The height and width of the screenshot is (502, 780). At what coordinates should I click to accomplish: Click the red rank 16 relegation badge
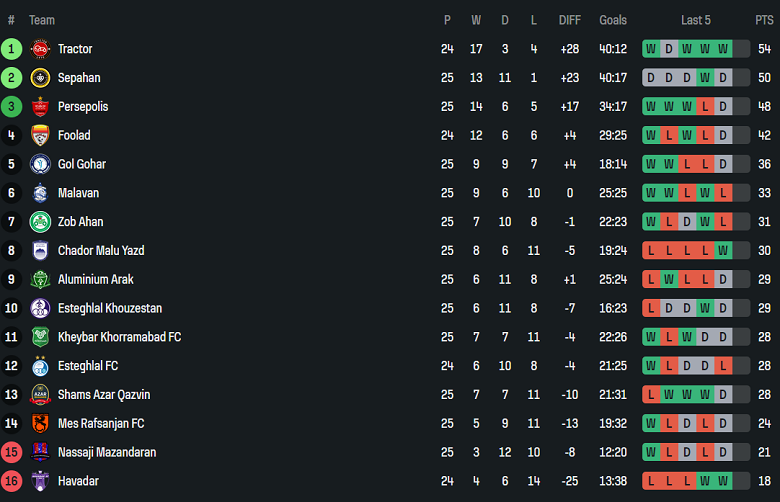12,481
